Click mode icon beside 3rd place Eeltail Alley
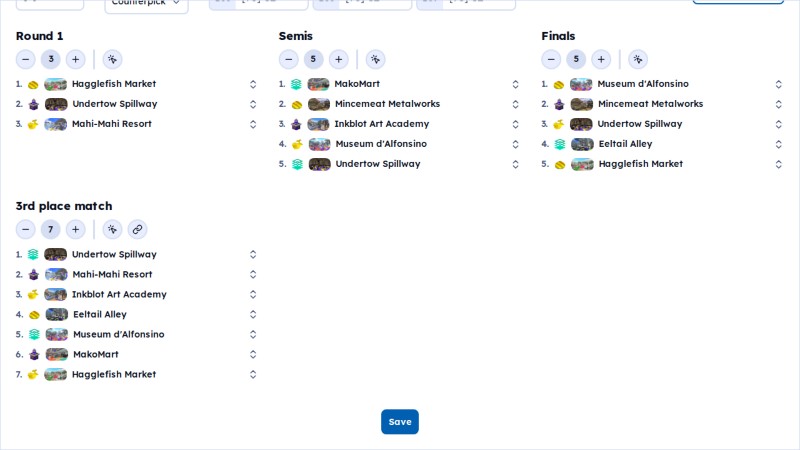The height and width of the screenshot is (450, 800). 34,314
